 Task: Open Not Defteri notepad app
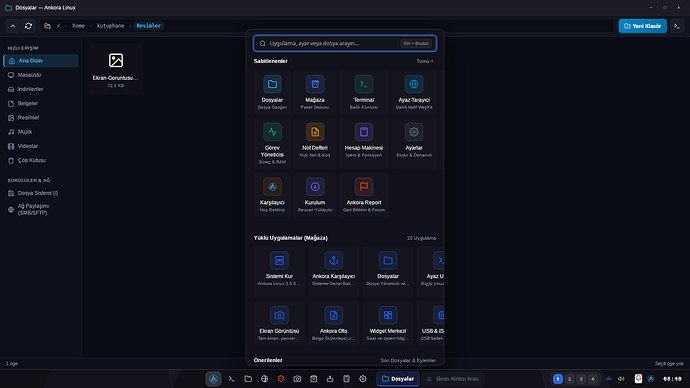(315, 143)
